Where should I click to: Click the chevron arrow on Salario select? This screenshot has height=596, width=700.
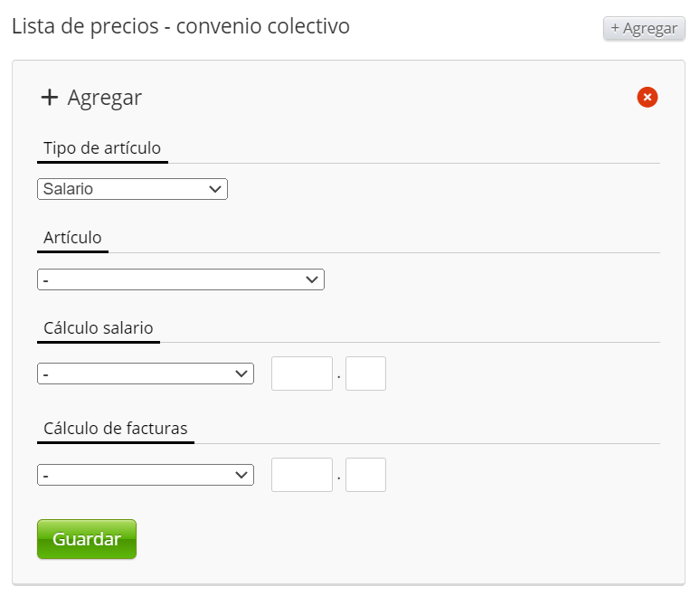tap(215, 189)
